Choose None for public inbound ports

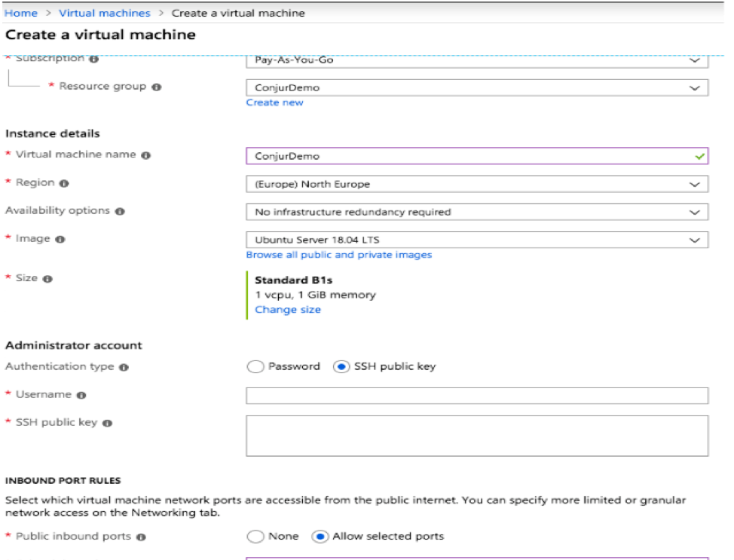coord(255,537)
